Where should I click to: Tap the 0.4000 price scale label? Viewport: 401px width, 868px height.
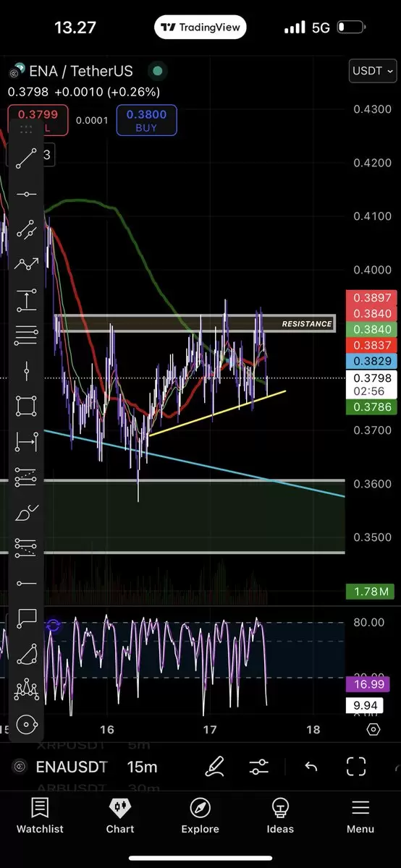point(372,270)
